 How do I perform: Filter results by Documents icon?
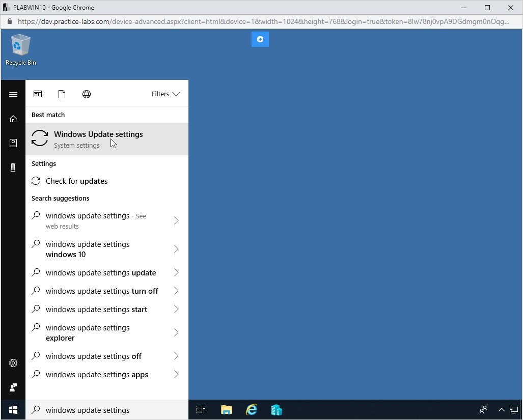[62, 94]
